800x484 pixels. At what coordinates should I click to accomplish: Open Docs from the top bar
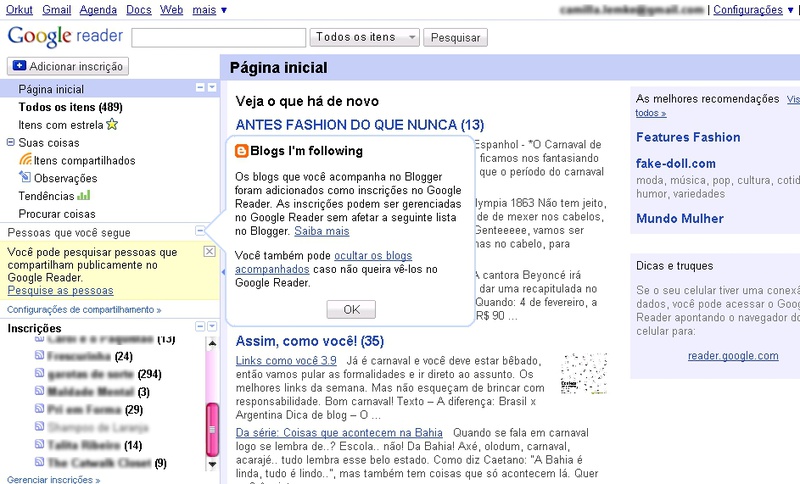[138, 10]
